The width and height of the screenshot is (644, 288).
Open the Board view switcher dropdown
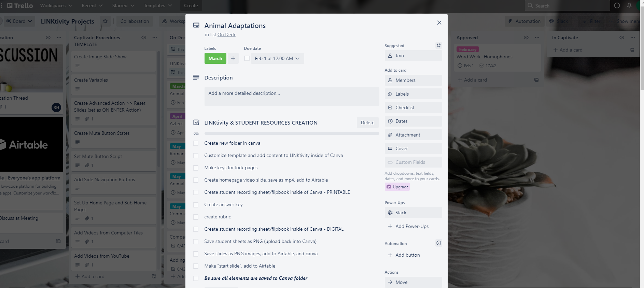[19, 21]
